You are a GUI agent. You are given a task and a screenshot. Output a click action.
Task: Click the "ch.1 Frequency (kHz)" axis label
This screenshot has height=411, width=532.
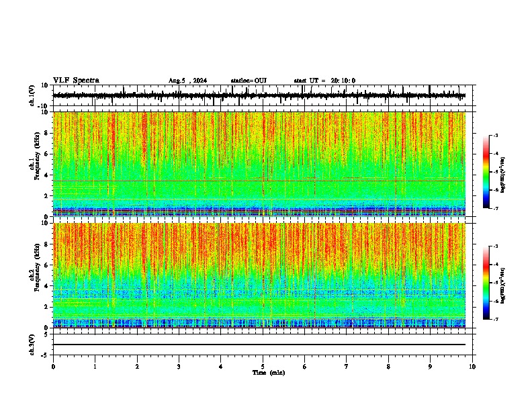click(34, 156)
